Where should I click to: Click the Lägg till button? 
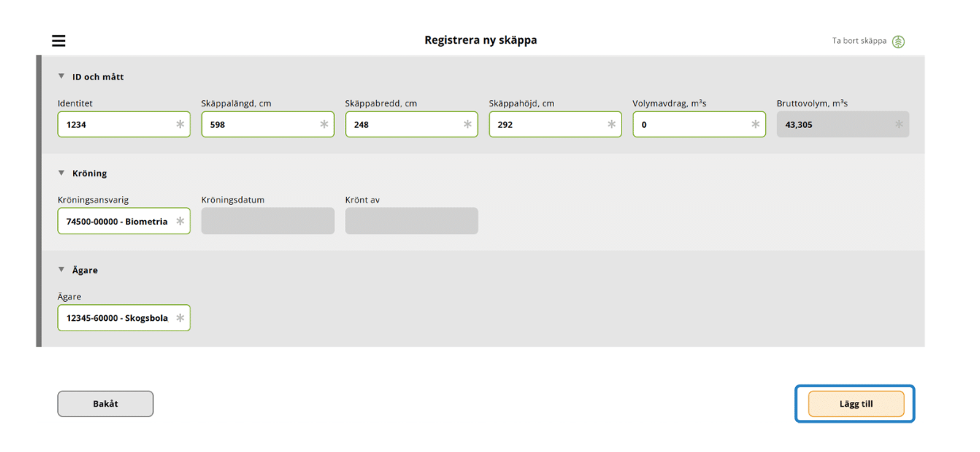(x=856, y=404)
